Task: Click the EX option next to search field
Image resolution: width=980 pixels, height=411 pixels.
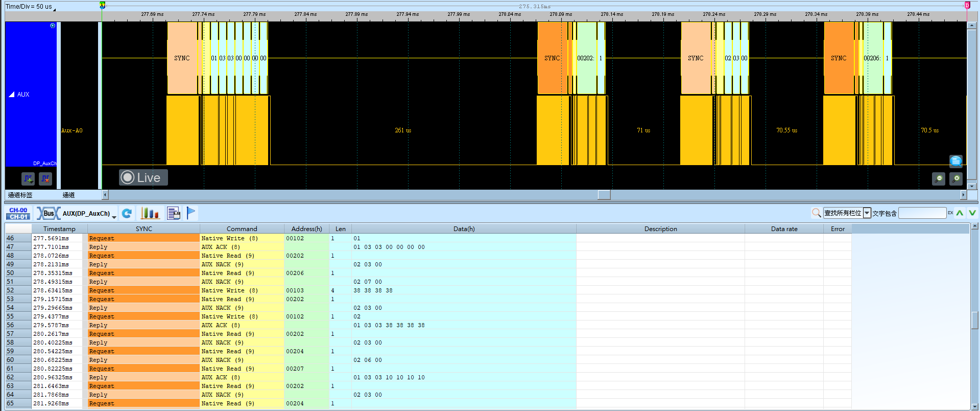Action: coord(950,213)
